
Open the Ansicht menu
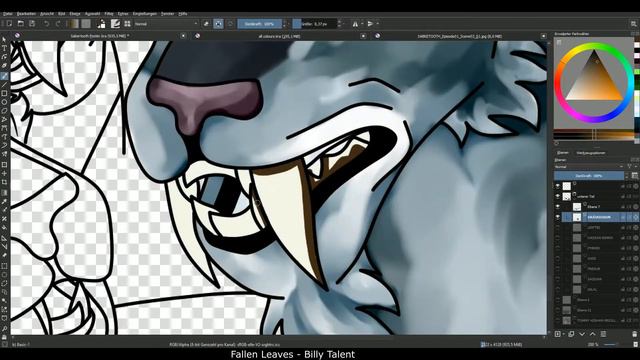click(x=47, y=14)
